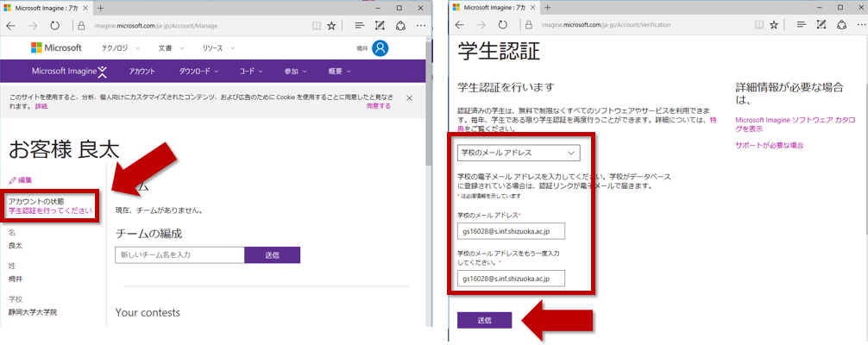Open アカウント in purple navigation bar
This screenshot has width=868, height=345.
pyautogui.click(x=142, y=72)
